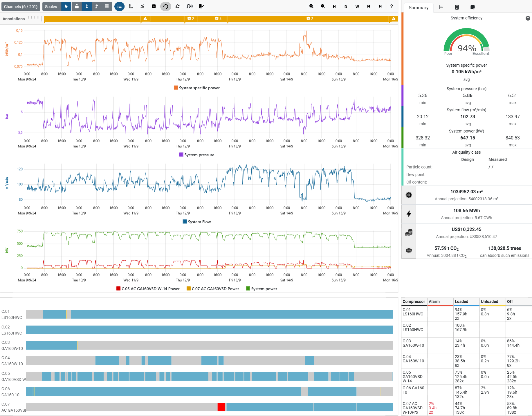Image resolution: width=532 pixels, height=416 pixels.
Task: Click the red alarm segment on C.07 timeline
Action: 221,407
